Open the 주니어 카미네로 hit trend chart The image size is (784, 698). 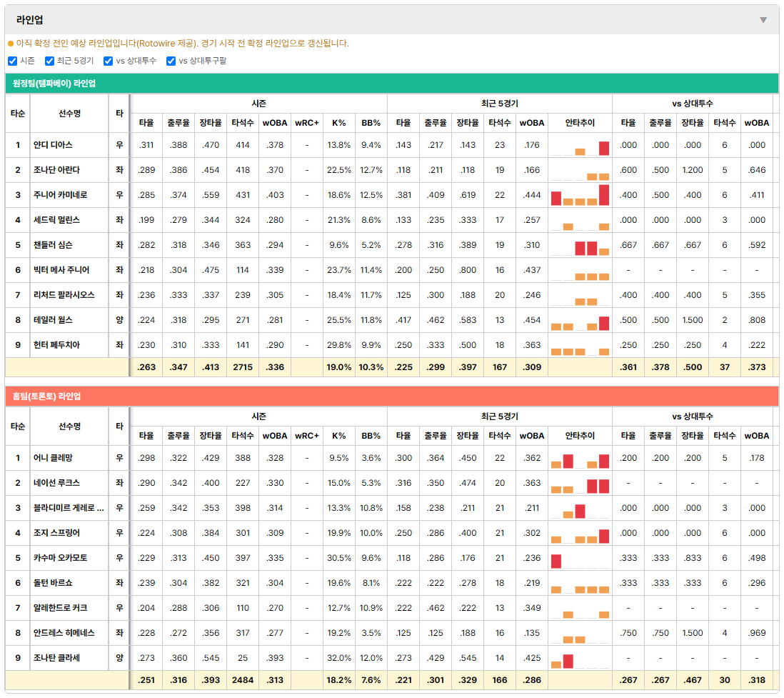coord(580,195)
